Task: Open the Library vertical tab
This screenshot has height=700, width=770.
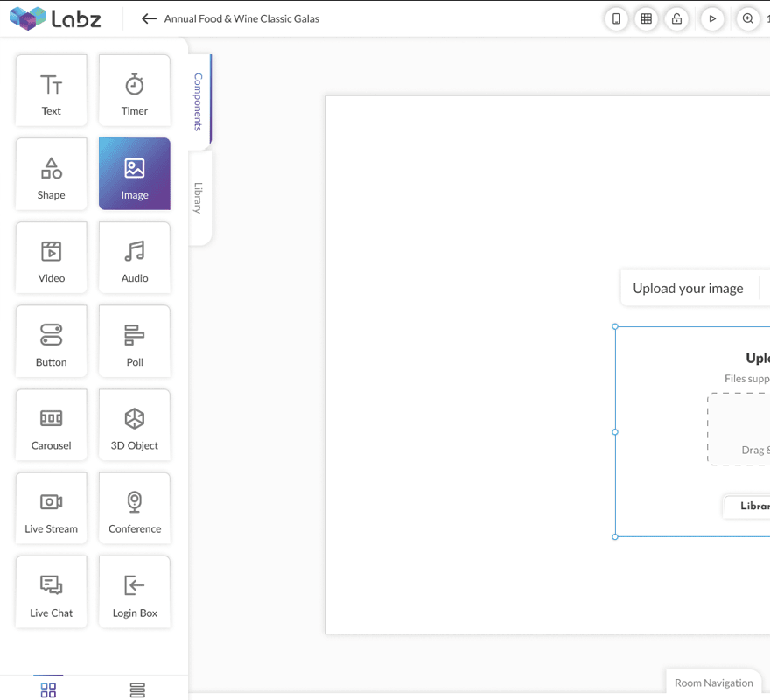Action: [199, 198]
